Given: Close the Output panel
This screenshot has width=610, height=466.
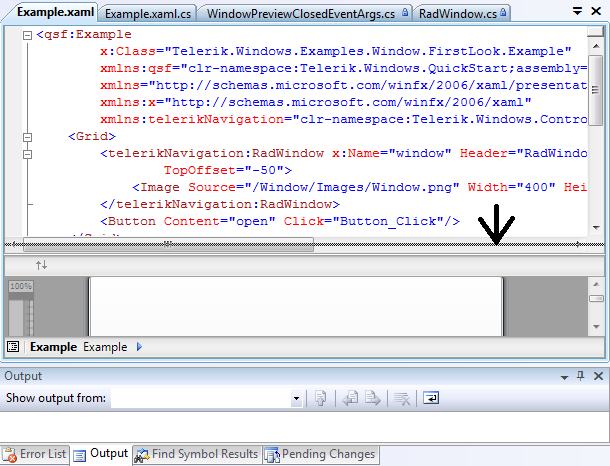Looking at the screenshot, I should click(x=598, y=376).
